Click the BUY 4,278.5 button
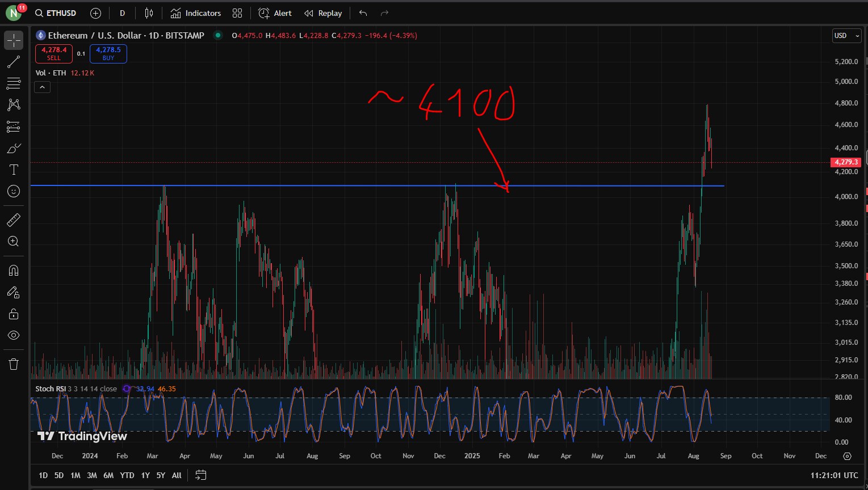 click(x=108, y=54)
